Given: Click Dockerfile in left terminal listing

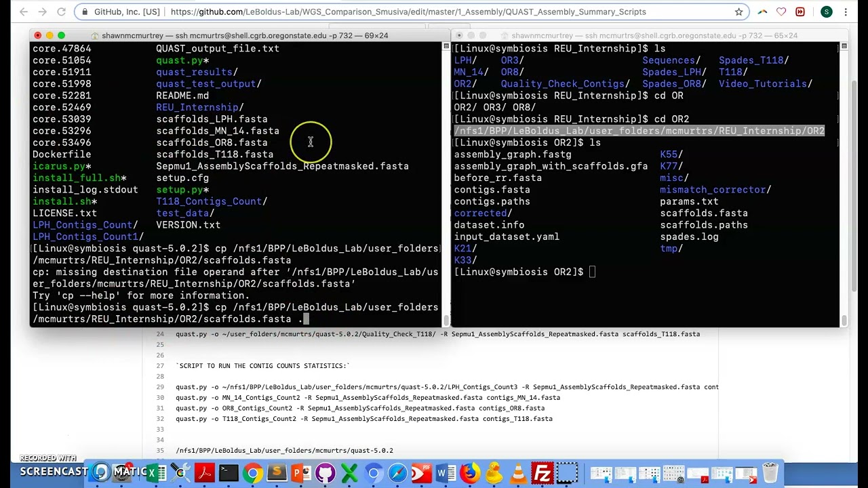Looking at the screenshot, I should (x=62, y=155).
